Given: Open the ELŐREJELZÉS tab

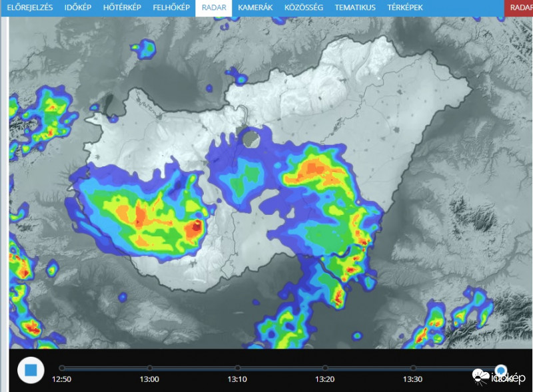Looking at the screenshot, I should click(31, 8).
